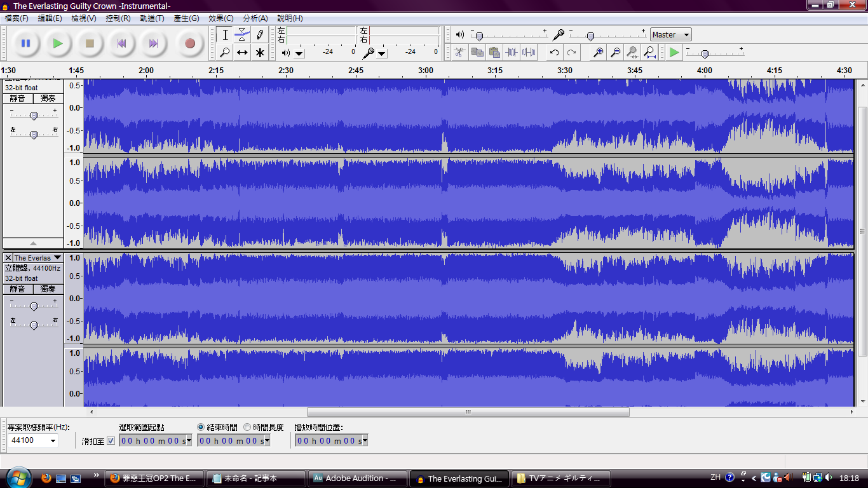Select the Envelope tool

[x=242, y=35]
